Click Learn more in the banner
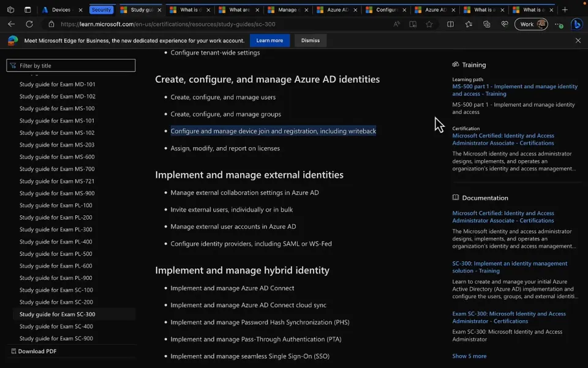The image size is (588, 368). click(x=269, y=40)
